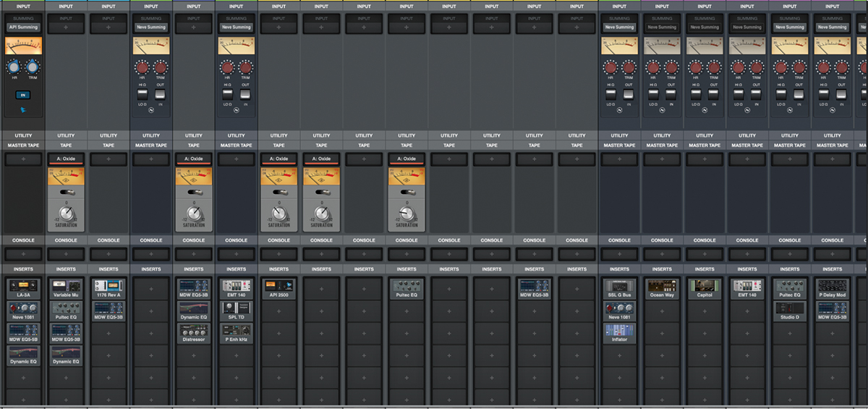868x409 pixels.
Task: Open the A: Oxide tape selector on the Variable Mu channel
Action: (66, 159)
